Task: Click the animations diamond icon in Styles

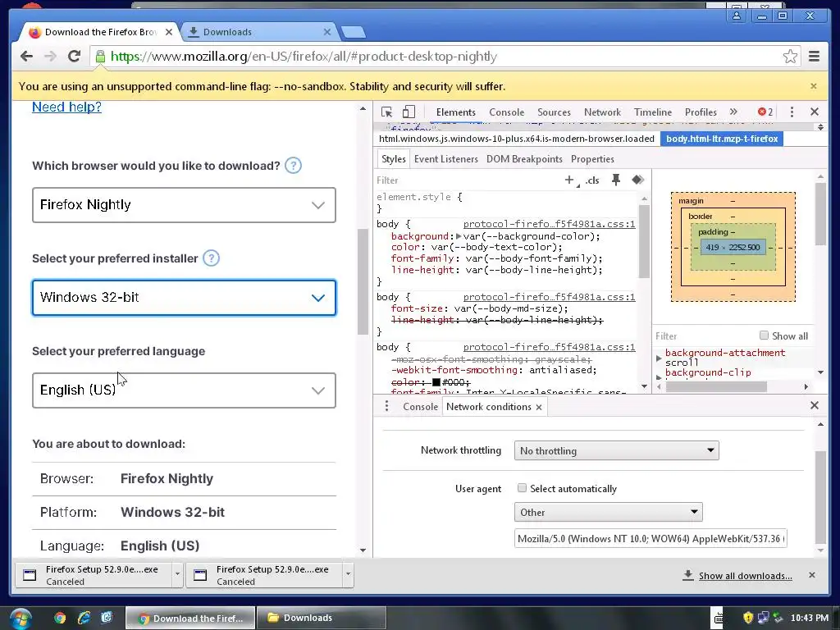Action: coord(637,180)
